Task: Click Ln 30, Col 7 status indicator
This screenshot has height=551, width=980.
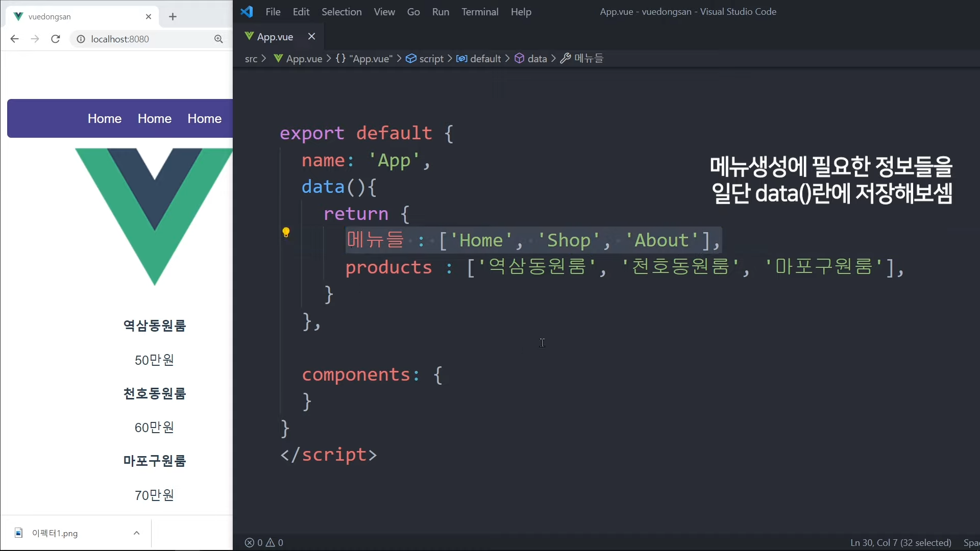Action: coord(900,543)
